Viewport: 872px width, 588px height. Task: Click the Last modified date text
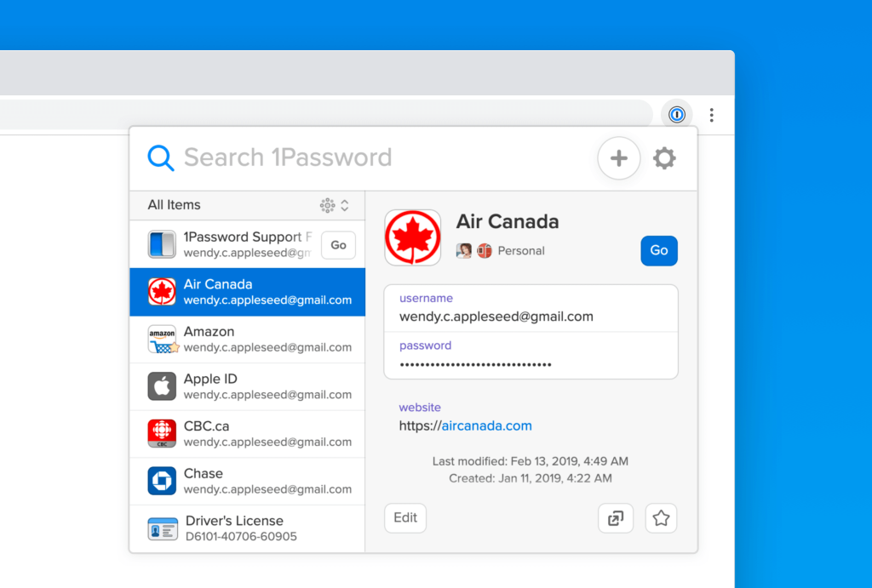click(x=530, y=461)
